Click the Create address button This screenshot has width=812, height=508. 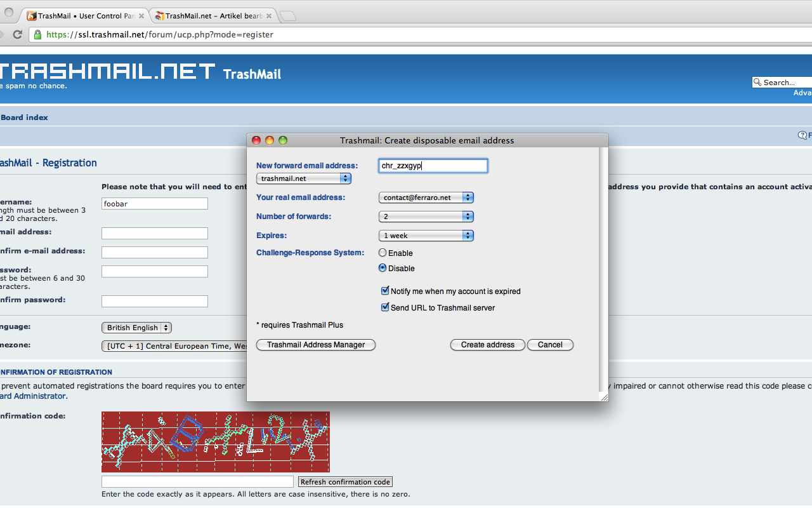point(488,345)
